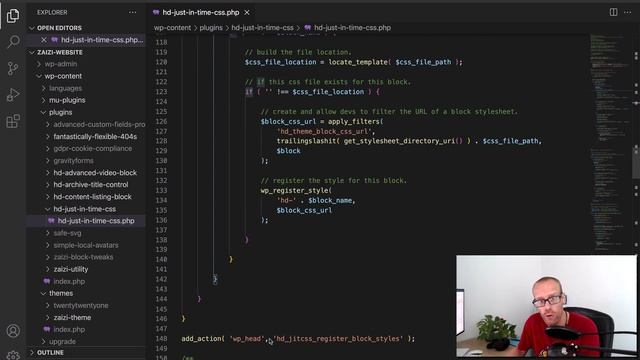Expand the fantastically-flexible-404s folder
This screenshot has height=360, width=640.
pos(95,136)
